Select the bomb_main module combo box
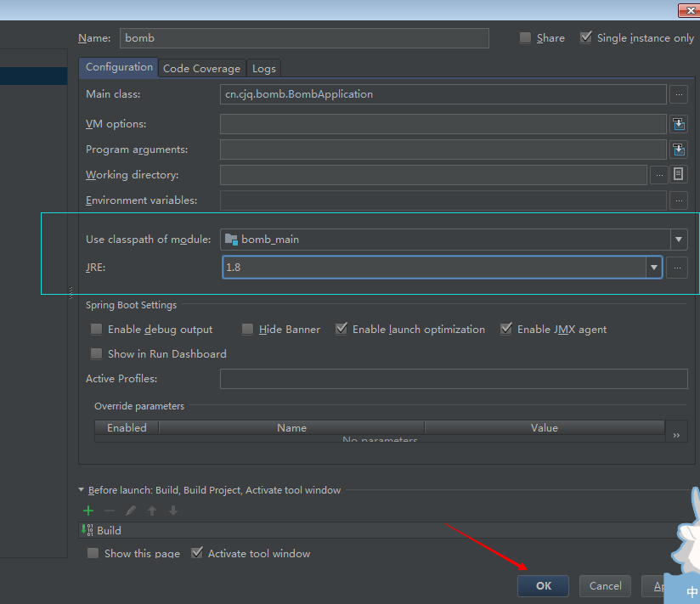Screen dimensions: 700x604 454,240
